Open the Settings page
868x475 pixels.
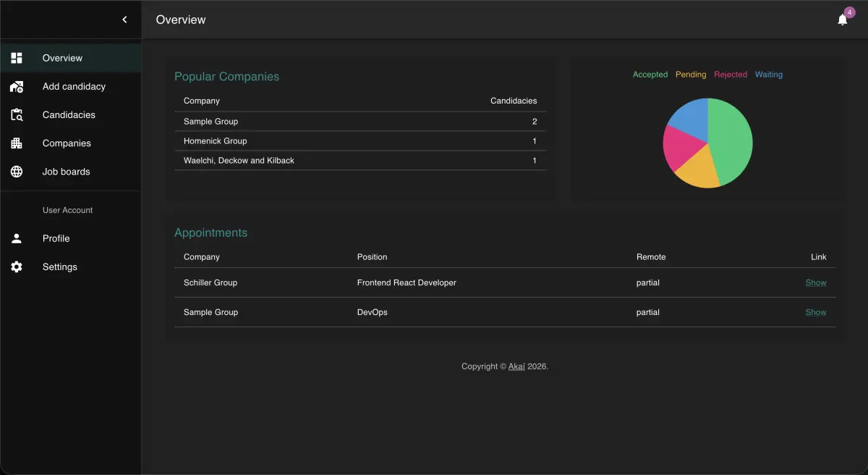(71, 266)
